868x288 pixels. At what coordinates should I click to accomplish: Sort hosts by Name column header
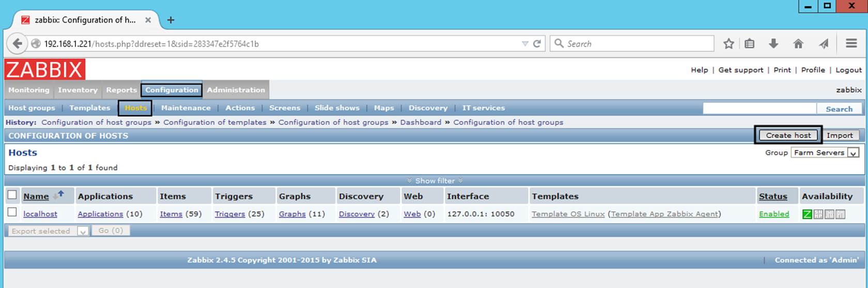36,196
